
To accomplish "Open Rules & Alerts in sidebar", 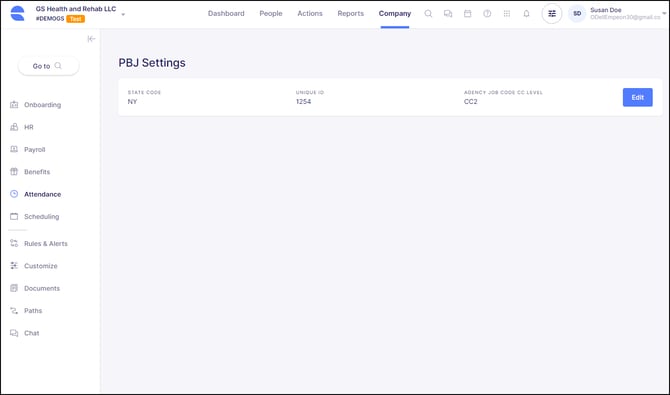I will click(46, 243).
